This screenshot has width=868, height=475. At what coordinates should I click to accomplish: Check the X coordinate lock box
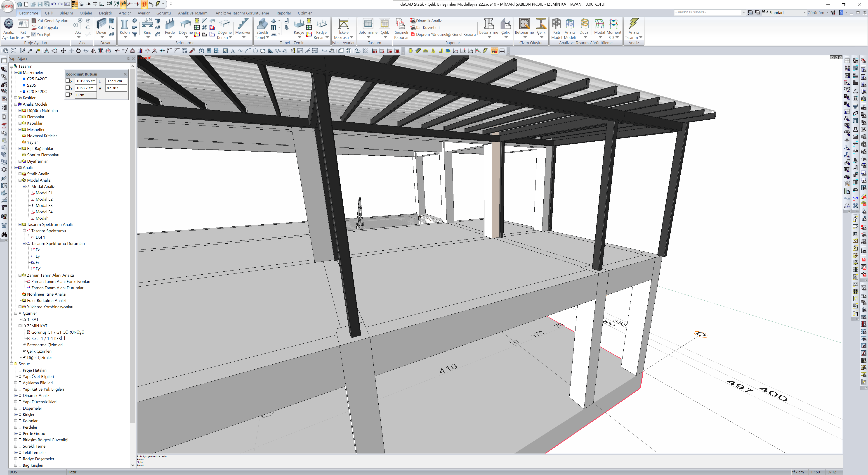[x=68, y=81]
